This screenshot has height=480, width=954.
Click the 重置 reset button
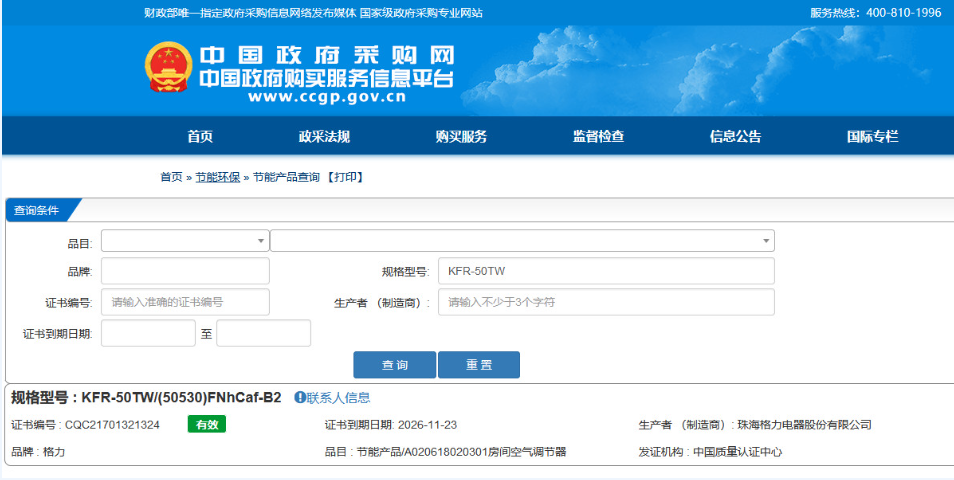(x=479, y=364)
